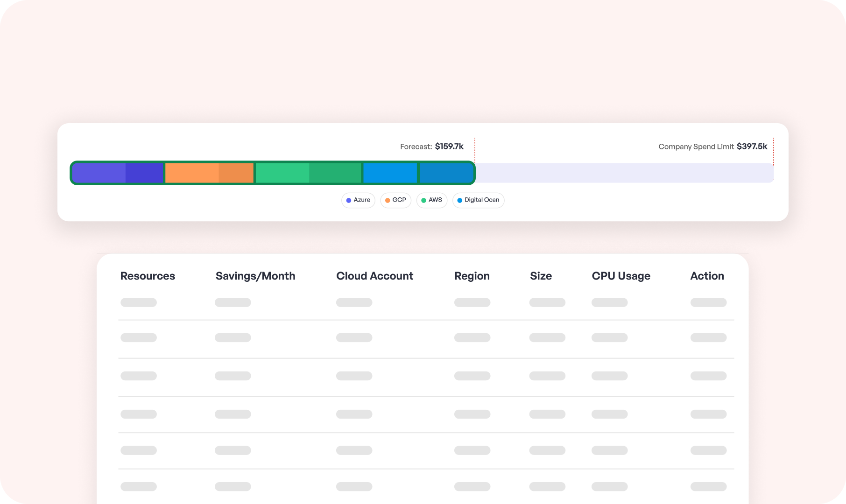Click the Forecast $159.7k label
Screen dimensions: 846x504
click(431, 146)
